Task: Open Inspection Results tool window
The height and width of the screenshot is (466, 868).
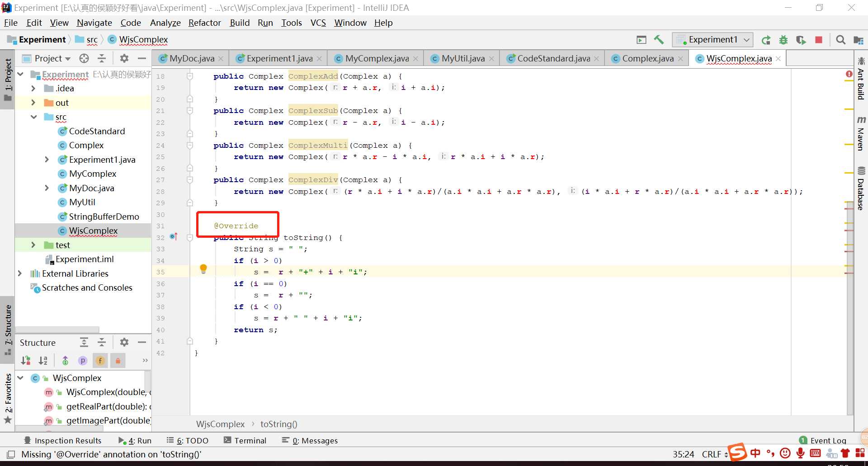Action: (62, 440)
